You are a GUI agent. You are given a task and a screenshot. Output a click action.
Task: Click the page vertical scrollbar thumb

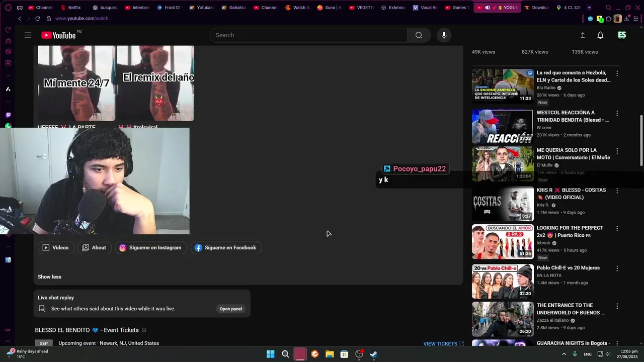click(641, 140)
